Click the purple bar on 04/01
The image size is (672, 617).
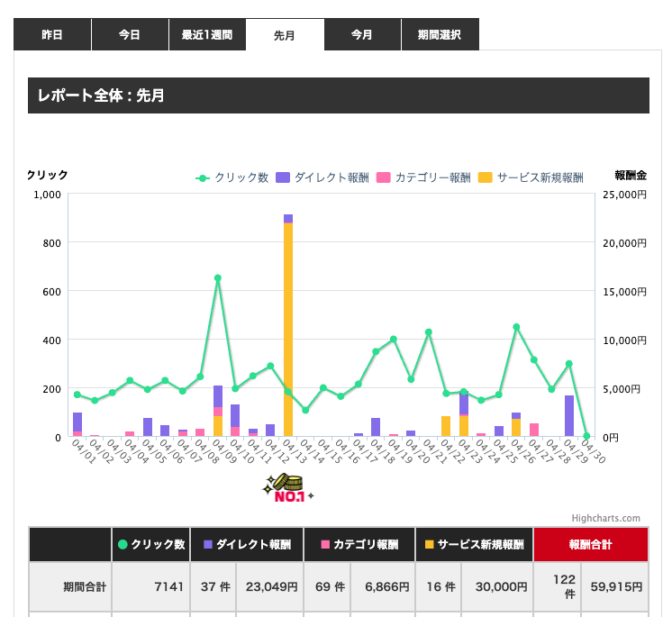[x=77, y=422]
